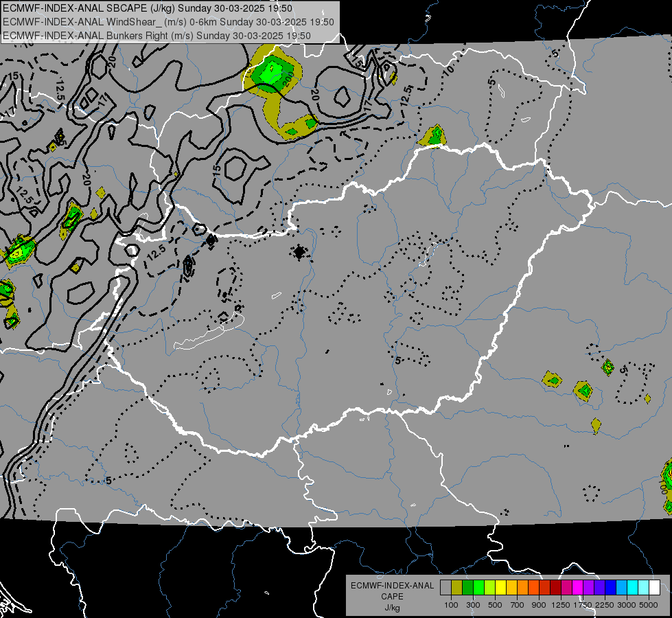This screenshot has width=672, height=618.
Task: Click the legend value 1250
Action: 561,605
